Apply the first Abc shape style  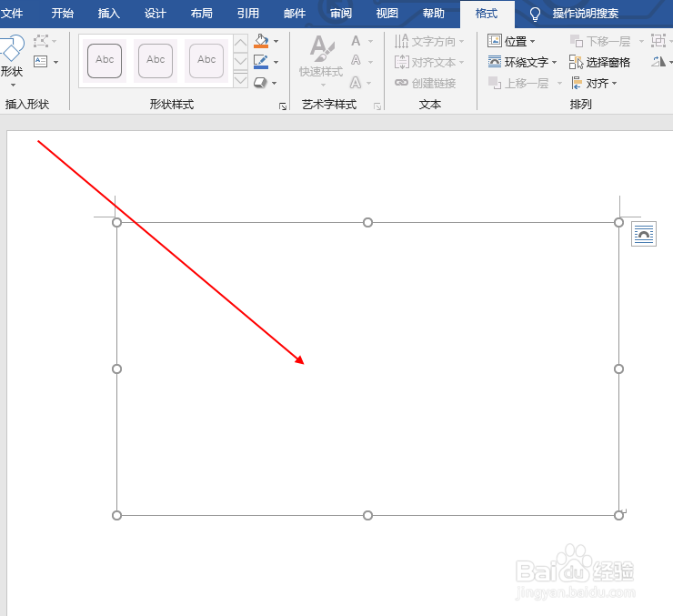coord(105,61)
